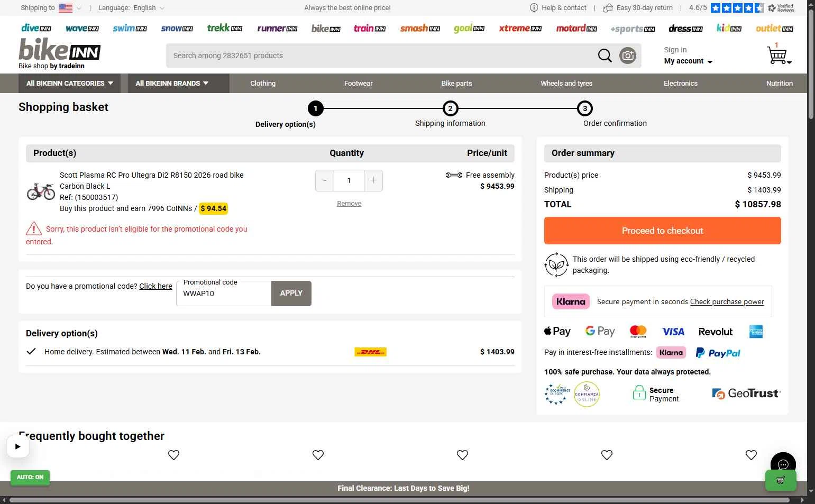Click the Shipping information step 2 marker
The width and height of the screenshot is (815, 504).
450,108
